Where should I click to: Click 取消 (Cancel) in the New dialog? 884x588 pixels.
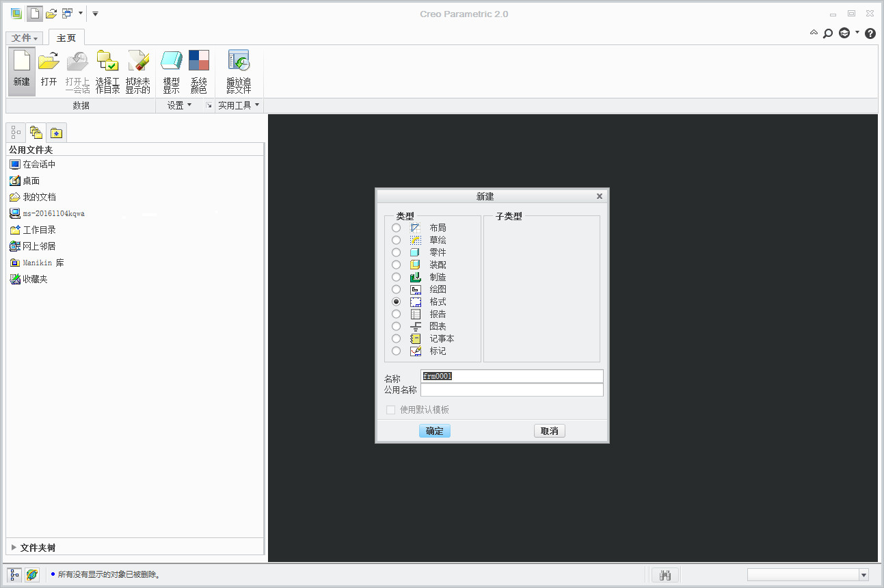tap(550, 431)
